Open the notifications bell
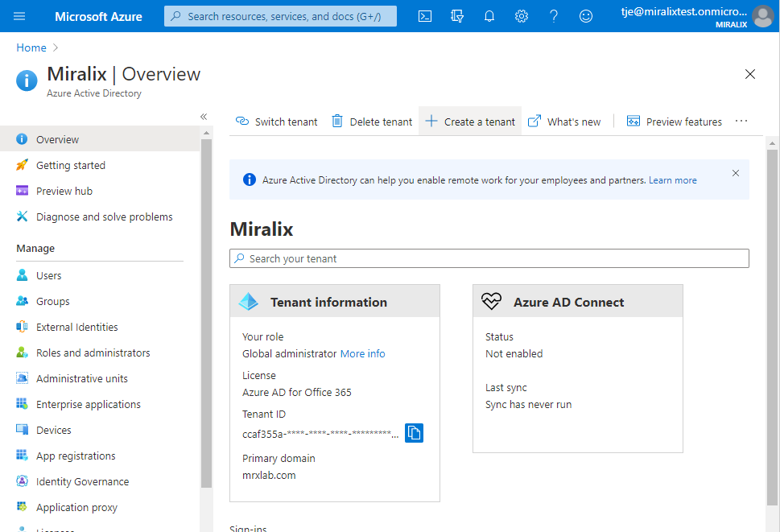 [x=489, y=16]
